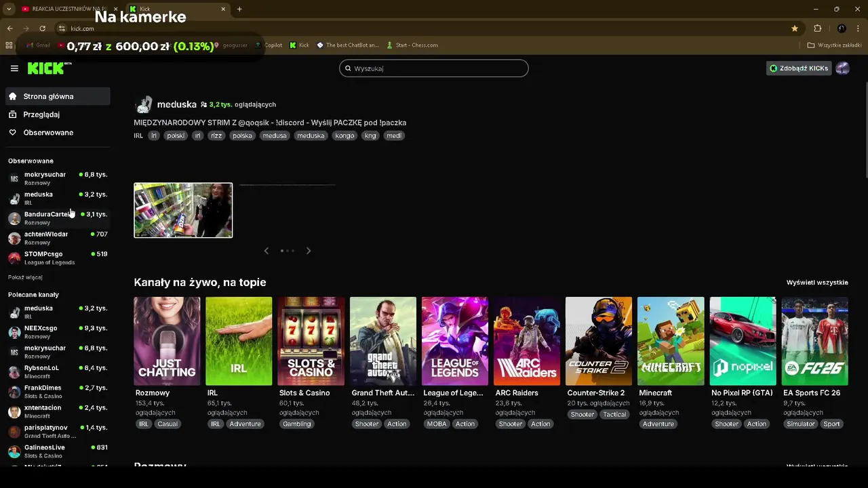Open Slots & Casino category card
This screenshot has width=868, height=488.
[x=311, y=341]
